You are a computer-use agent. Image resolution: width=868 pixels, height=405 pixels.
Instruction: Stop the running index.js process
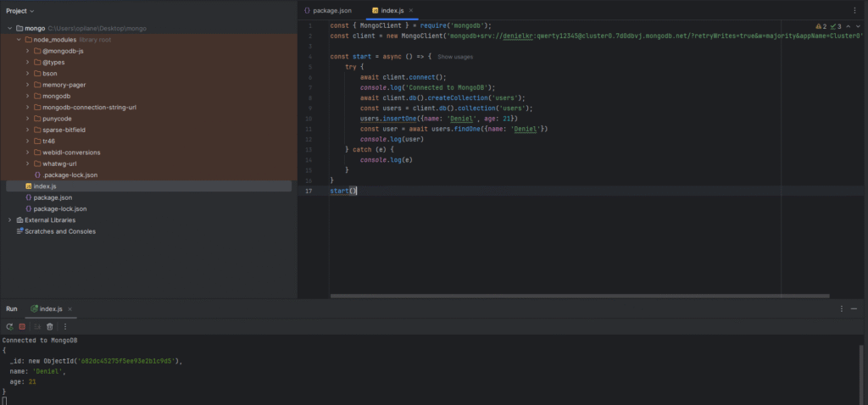23,326
